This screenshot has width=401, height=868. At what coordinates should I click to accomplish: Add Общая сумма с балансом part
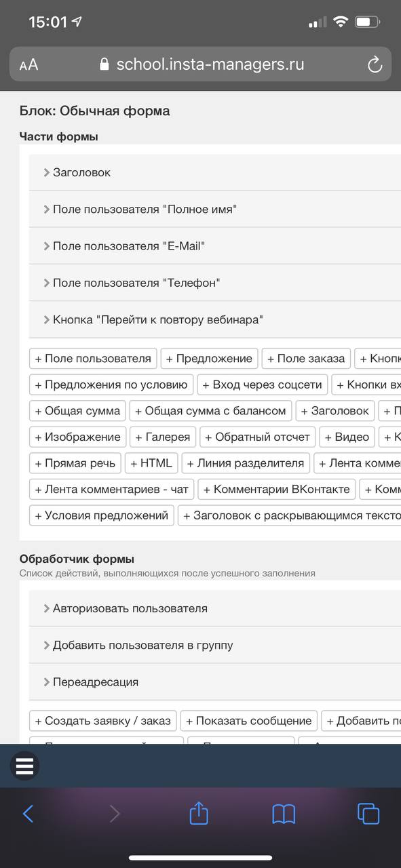click(211, 410)
